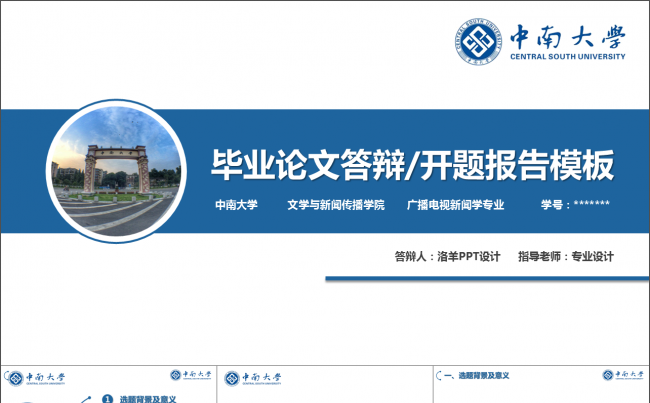Select the circular campus gate photo

[x=116, y=171]
